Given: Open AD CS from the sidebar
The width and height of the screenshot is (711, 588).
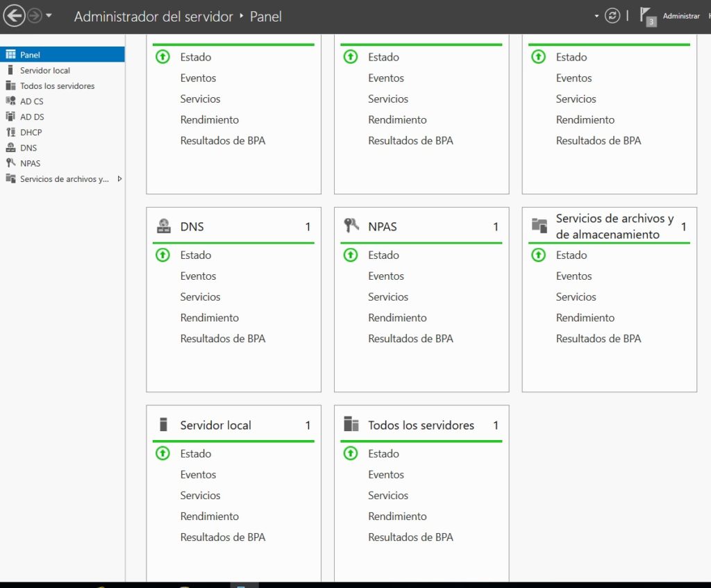Looking at the screenshot, I should [x=31, y=101].
